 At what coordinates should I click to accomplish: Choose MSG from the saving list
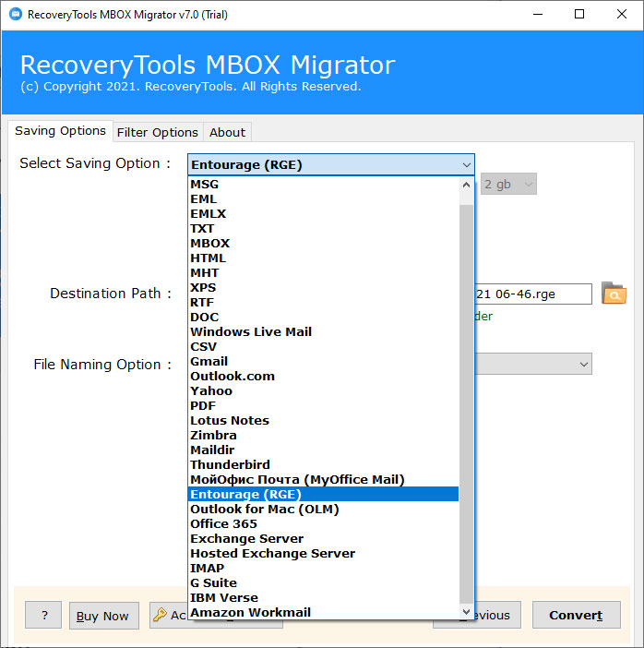point(324,185)
